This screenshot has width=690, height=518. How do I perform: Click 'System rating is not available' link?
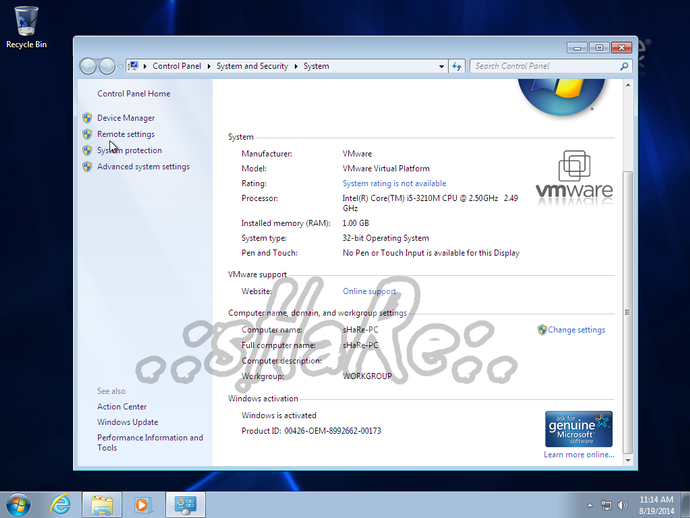click(394, 184)
